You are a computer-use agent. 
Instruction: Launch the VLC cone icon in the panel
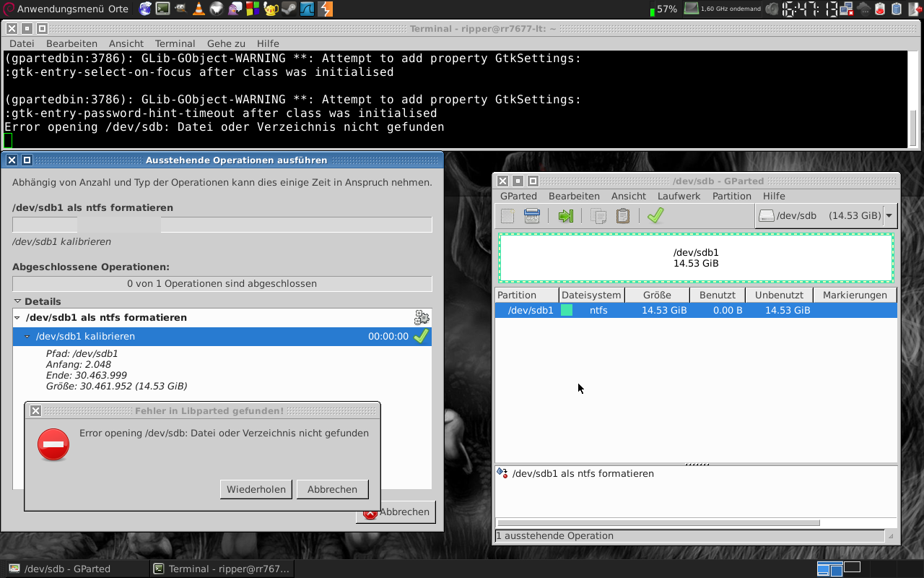click(199, 9)
